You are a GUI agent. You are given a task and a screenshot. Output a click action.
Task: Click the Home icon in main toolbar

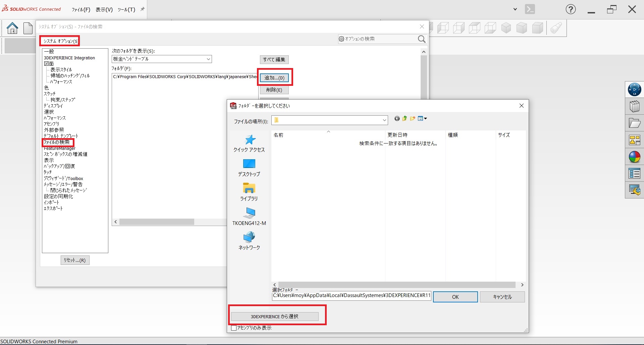point(12,28)
